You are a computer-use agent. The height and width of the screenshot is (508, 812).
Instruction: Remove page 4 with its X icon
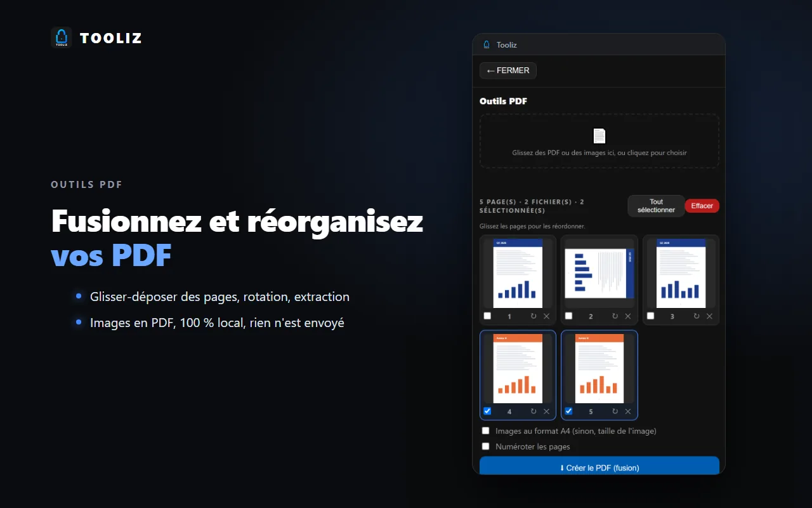click(547, 411)
